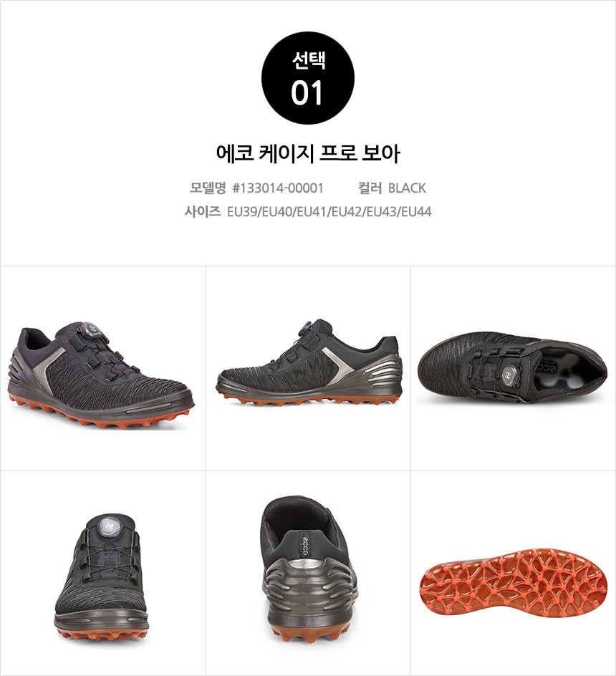Open the top-down shoe view photo
616x676 pixels.
click(x=512, y=367)
